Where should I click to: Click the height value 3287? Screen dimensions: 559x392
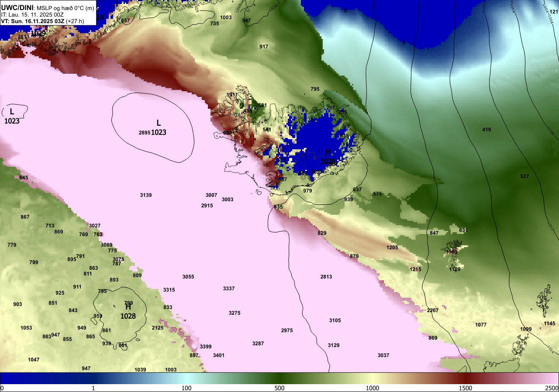coord(258,344)
